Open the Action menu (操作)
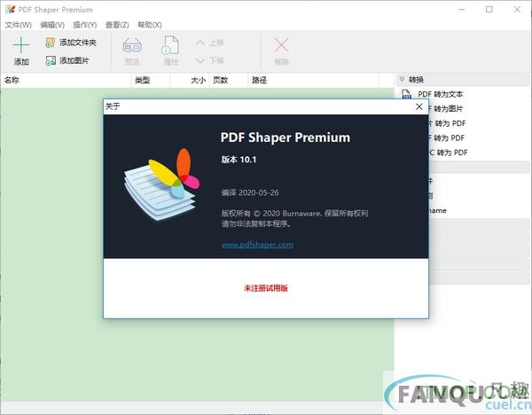 coord(85,25)
